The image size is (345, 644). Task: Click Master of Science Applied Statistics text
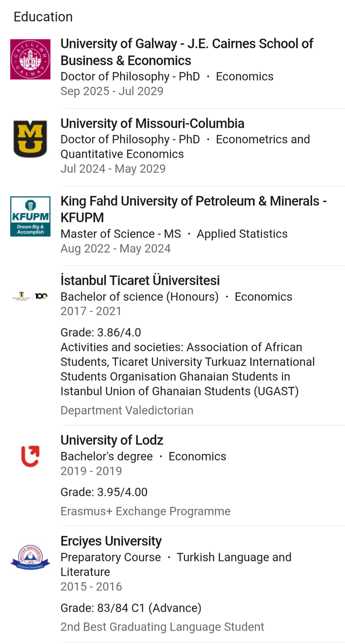tap(174, 234)
